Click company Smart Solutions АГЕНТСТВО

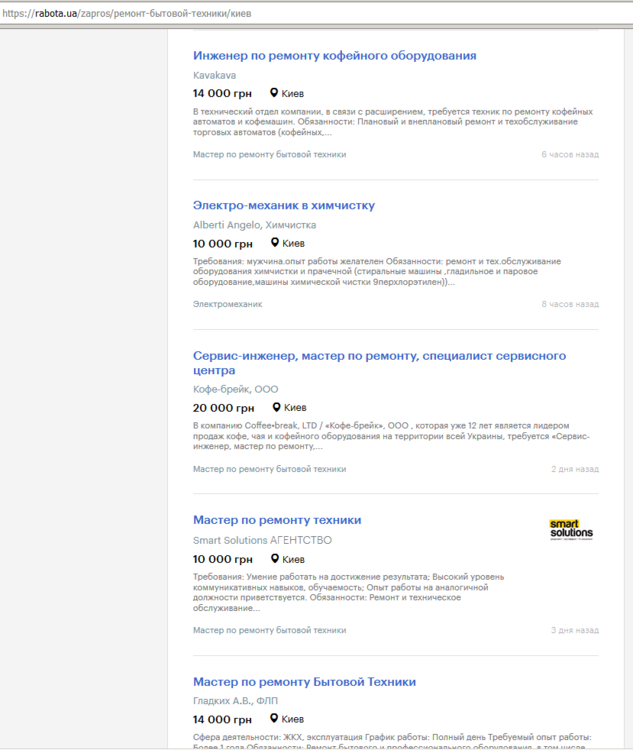coord(262,540)
